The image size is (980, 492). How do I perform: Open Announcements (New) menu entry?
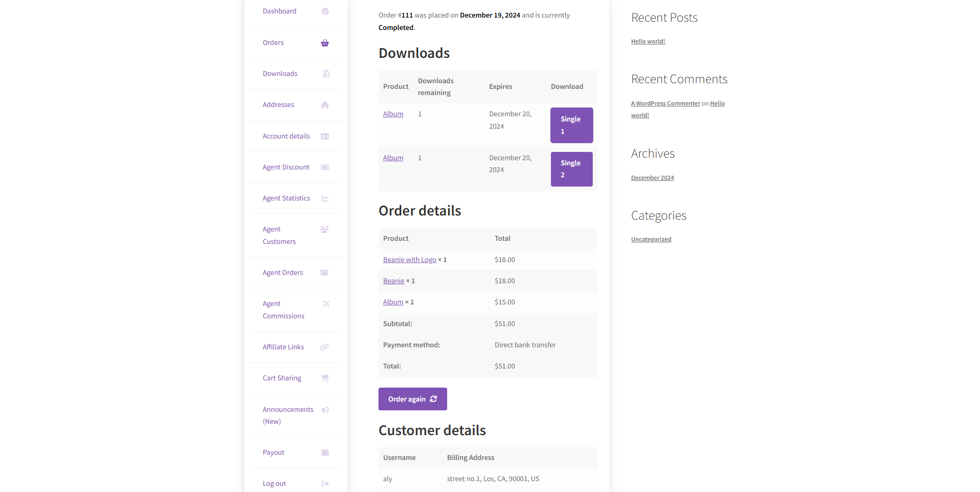click(x=288, y=416)
